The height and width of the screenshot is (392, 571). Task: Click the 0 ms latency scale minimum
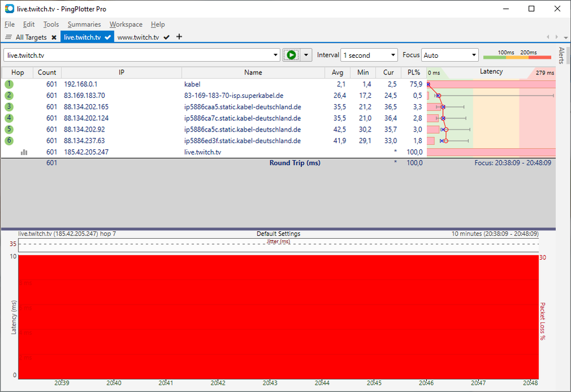pos(434,73)
